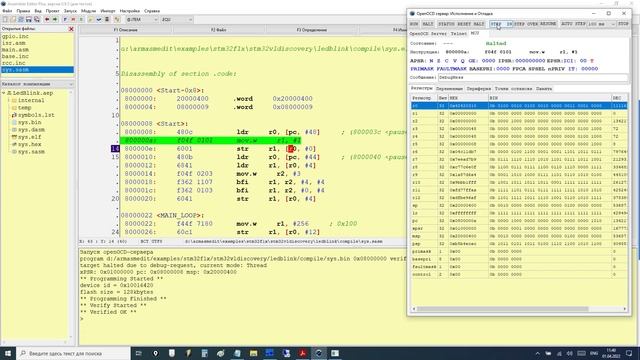Switch to Периферия tab
640x360 pixels.
pos(478,89)
